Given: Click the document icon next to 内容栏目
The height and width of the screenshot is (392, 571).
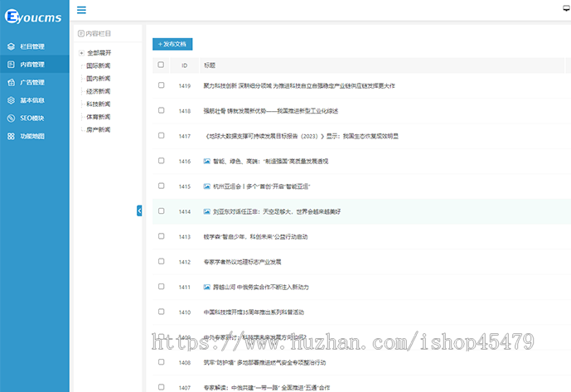Looking at the screenshot, I should click(x=81, y=33).
